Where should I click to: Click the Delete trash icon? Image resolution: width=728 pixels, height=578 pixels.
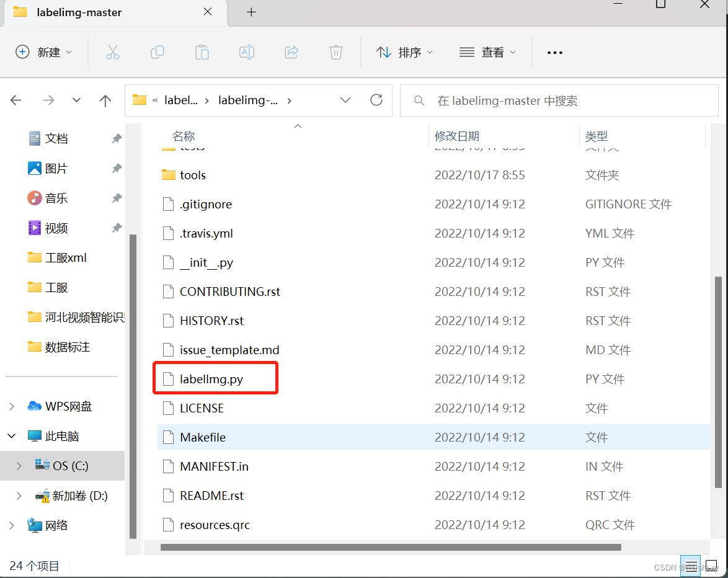pos(335,53)
